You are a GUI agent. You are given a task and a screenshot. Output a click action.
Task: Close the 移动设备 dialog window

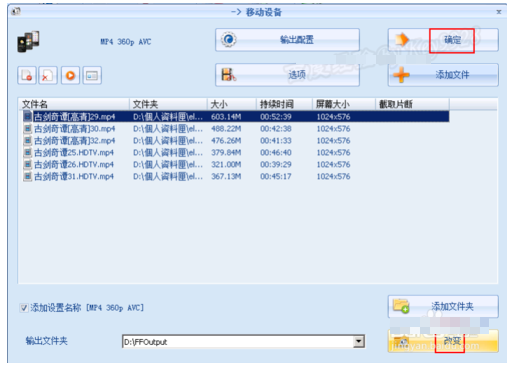pyautogui.click(x=499, y=12)
